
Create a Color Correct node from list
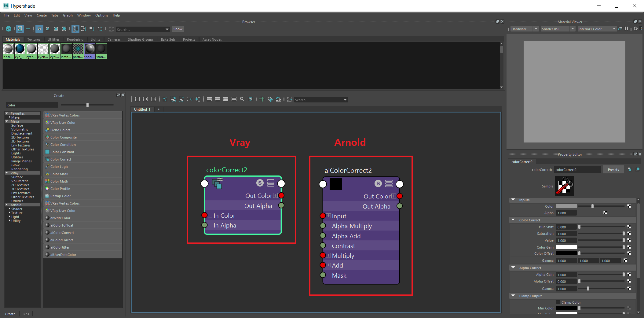point(83,159)
